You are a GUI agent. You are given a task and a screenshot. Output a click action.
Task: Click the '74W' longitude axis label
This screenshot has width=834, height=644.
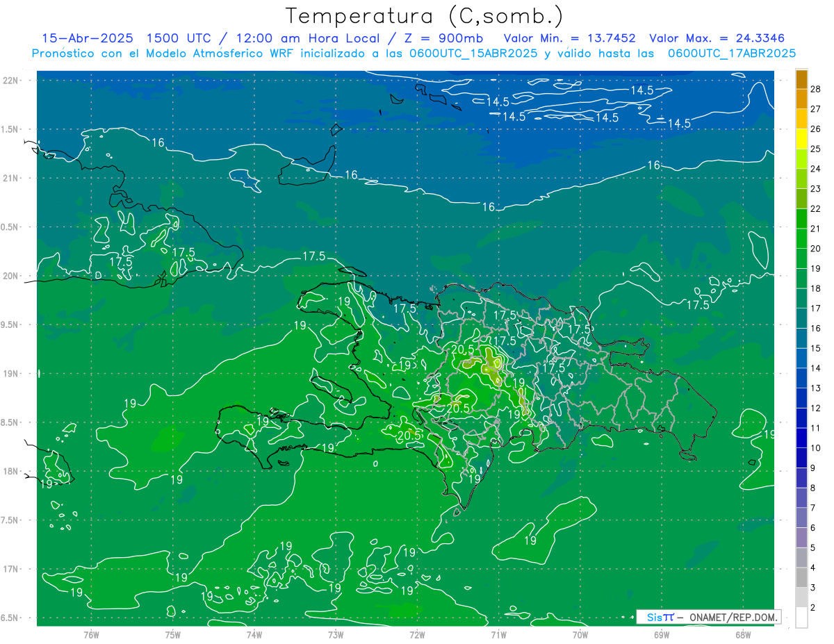[x=254, y=634]
